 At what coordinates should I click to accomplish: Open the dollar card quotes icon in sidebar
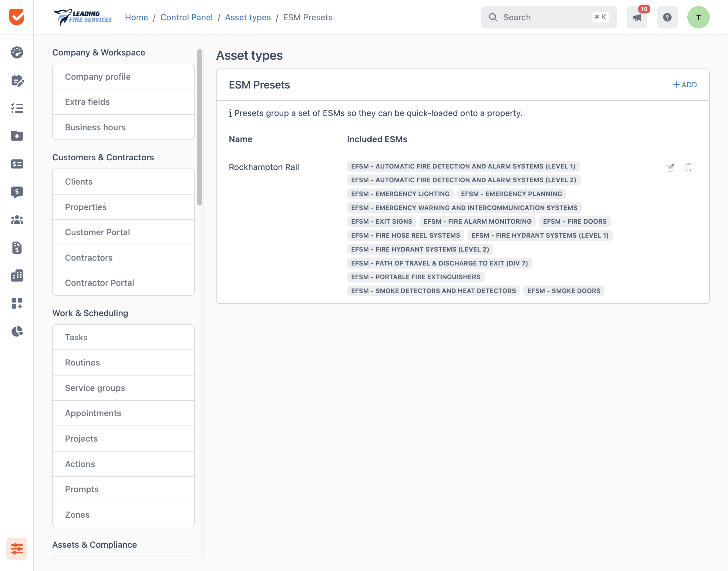tap(17, 164)
